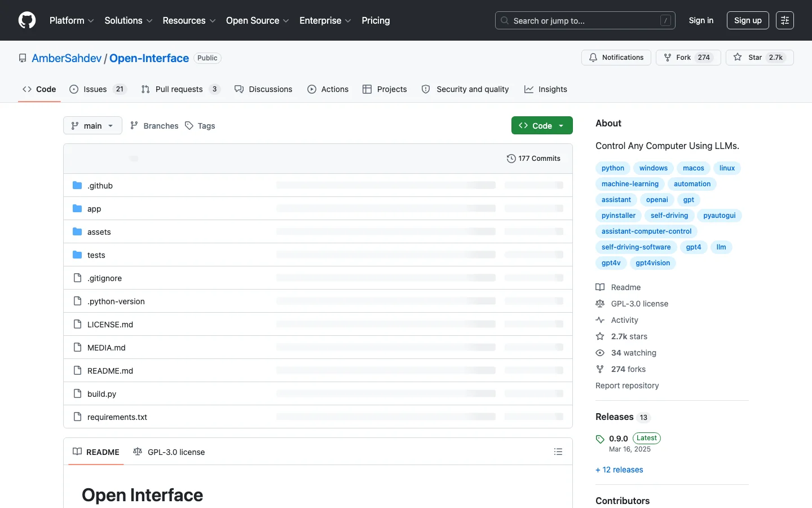The width and height of the screenshot is (812, 508).
Task: Click the self-driving-software topic tag
Action: click(x=636, y=247)
